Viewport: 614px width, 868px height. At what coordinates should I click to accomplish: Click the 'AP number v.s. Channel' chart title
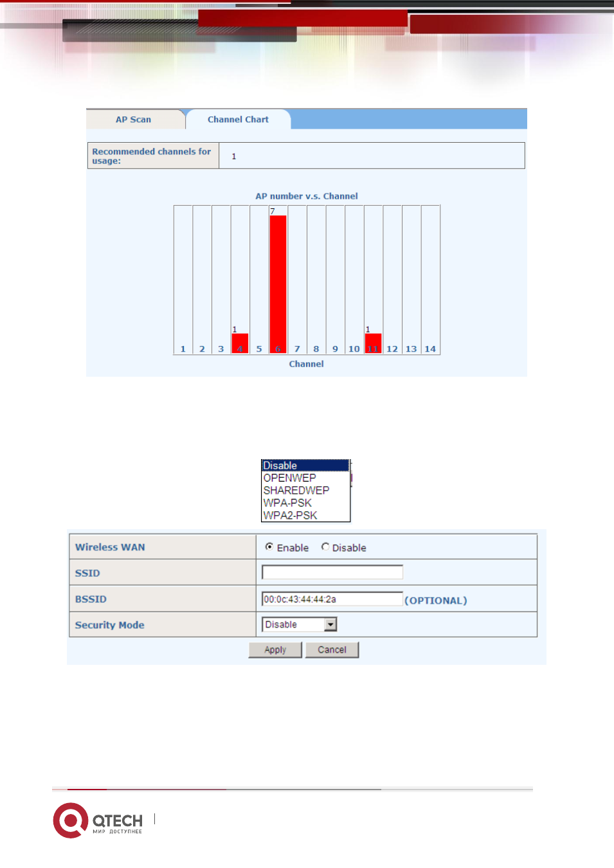[x=307, y=196]
